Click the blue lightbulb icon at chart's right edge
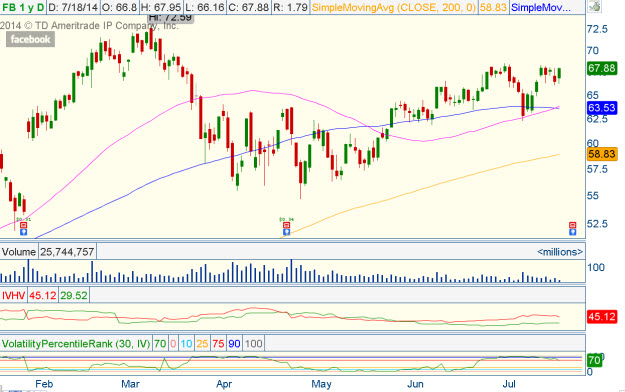Screen dimensions: 625x392 coord(572,232)
